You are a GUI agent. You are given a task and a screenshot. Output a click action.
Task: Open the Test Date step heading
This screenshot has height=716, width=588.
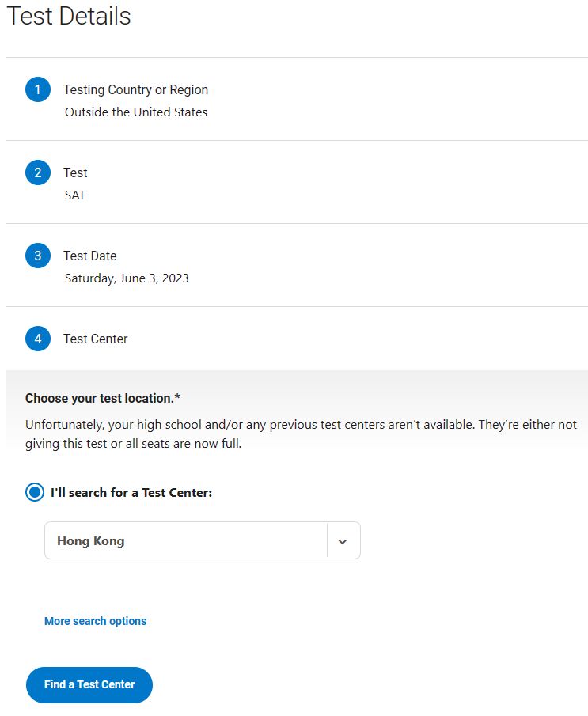pos(90,256)
